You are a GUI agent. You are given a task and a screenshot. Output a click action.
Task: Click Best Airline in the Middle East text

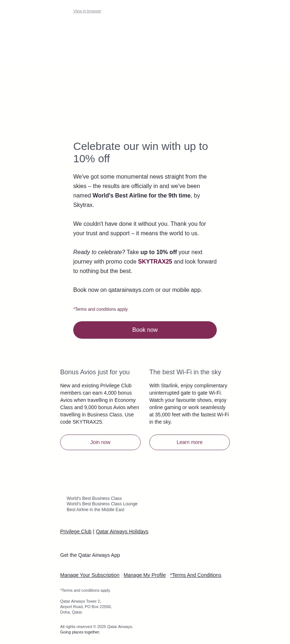pyautogui.click(x=95, y=510)
